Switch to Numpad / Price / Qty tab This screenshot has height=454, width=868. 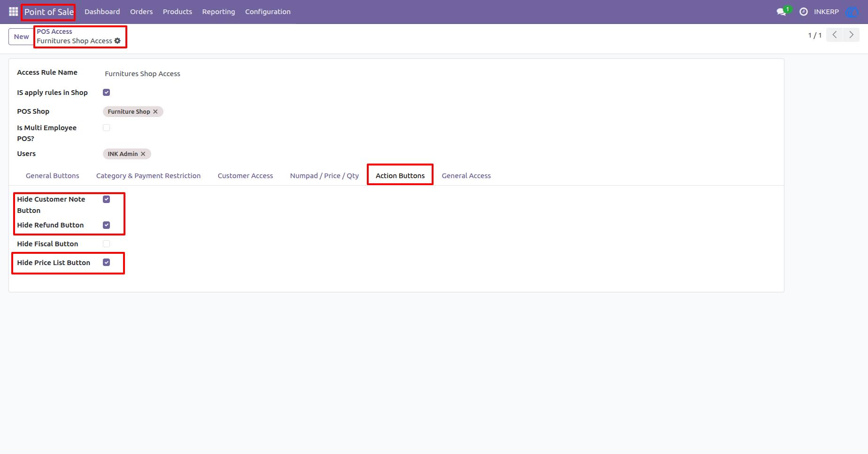[325, 176]
